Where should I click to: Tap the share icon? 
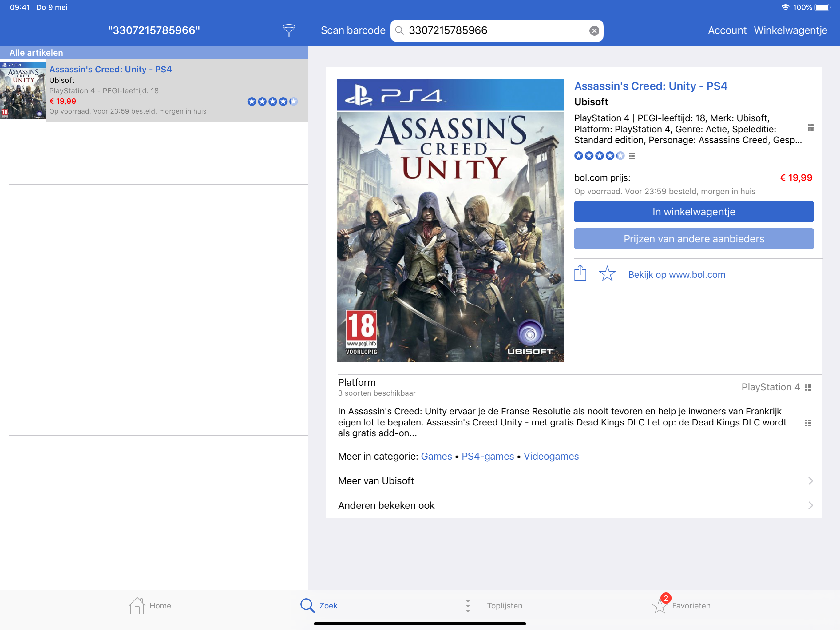click(x=580, y=273)
